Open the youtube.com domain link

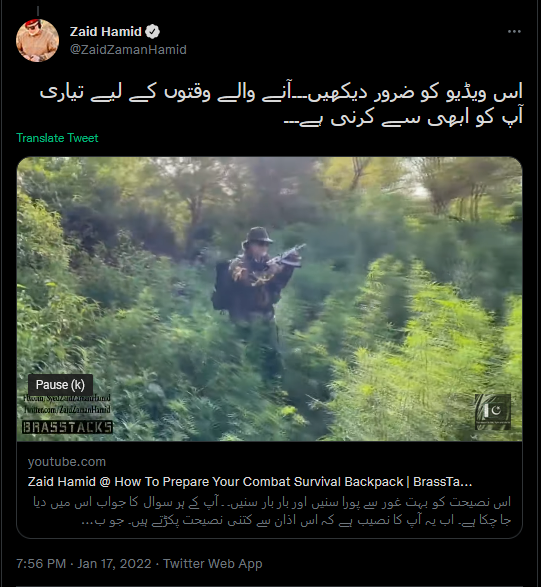67,462
